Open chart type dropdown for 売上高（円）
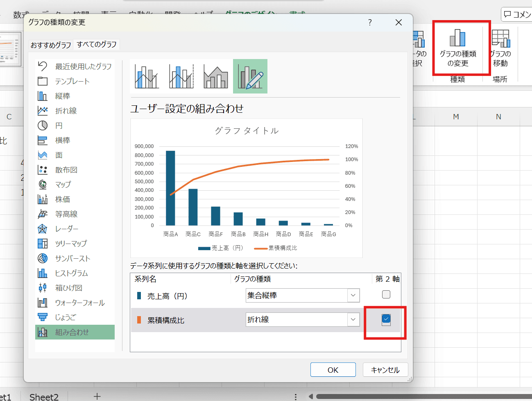Viewport: 532px width, 401px height. tap(353, 295)
